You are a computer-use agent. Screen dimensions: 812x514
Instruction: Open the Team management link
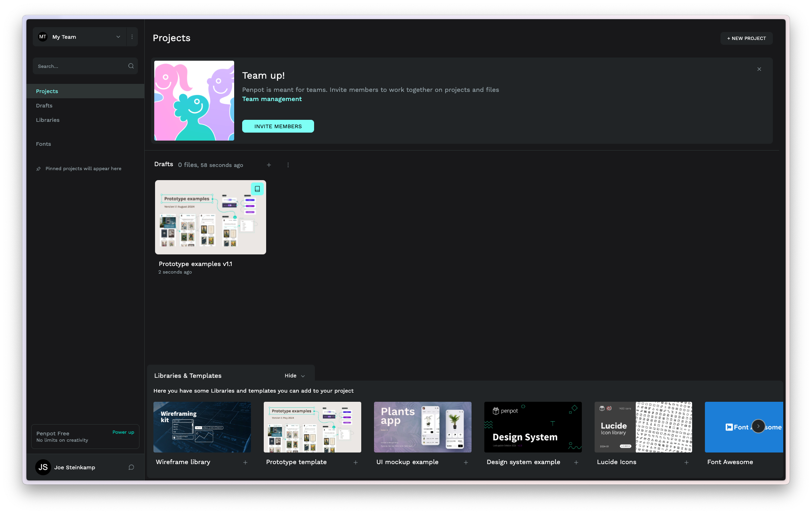[272, 99]
